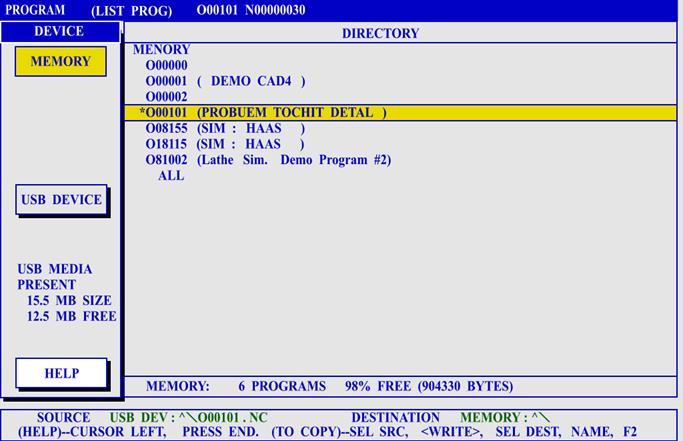Select program O18115 SIM HAAS
683x441 pixels.
click(x=225, y=144)
